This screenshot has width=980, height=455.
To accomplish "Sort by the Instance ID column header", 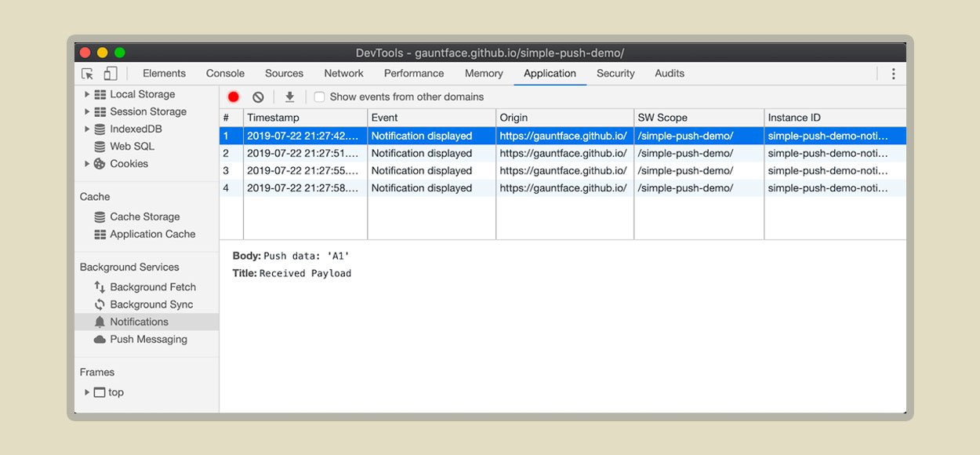I will pos(835,118).
